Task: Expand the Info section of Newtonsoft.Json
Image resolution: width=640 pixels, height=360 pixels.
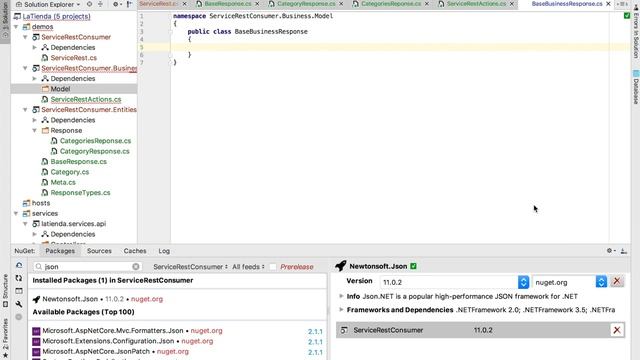Action: pyautogui.click(x=341, y=296)
